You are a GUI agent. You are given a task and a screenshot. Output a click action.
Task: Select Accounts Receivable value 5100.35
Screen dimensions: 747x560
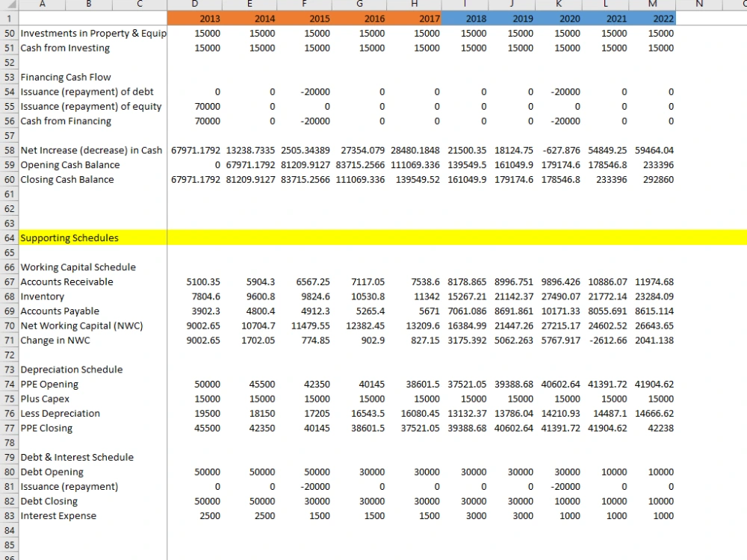point(203,282)
